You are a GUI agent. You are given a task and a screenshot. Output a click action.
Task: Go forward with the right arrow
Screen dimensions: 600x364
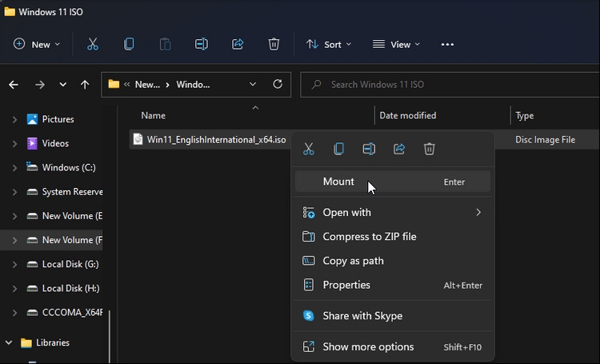tap(40, 85)
